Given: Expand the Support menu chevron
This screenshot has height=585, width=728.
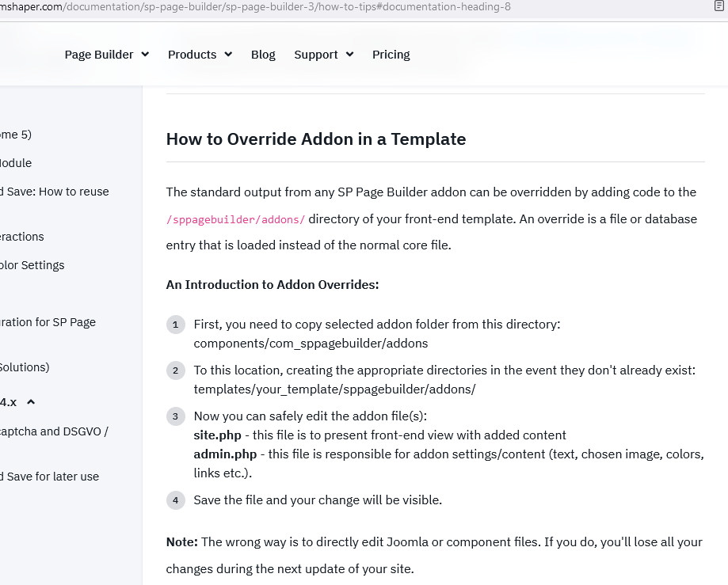Looking at the screenshot, I should (350, 55).
